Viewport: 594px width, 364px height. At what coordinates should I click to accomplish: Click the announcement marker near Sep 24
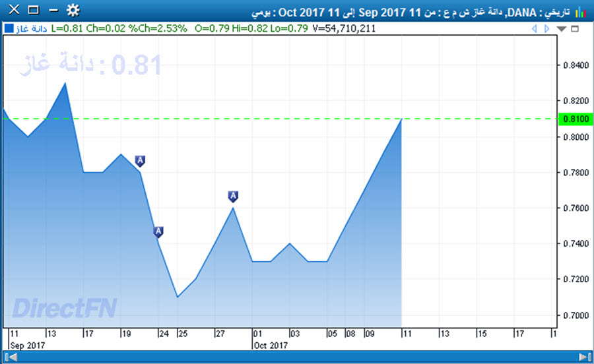tap(158, 232)
